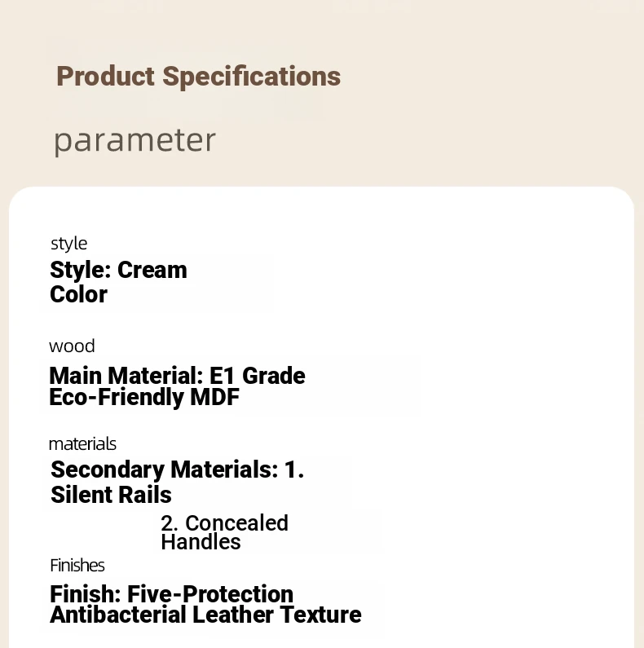Click Secondary Materials: 1. heading text
Screen dimensions: 644x648
178,469
